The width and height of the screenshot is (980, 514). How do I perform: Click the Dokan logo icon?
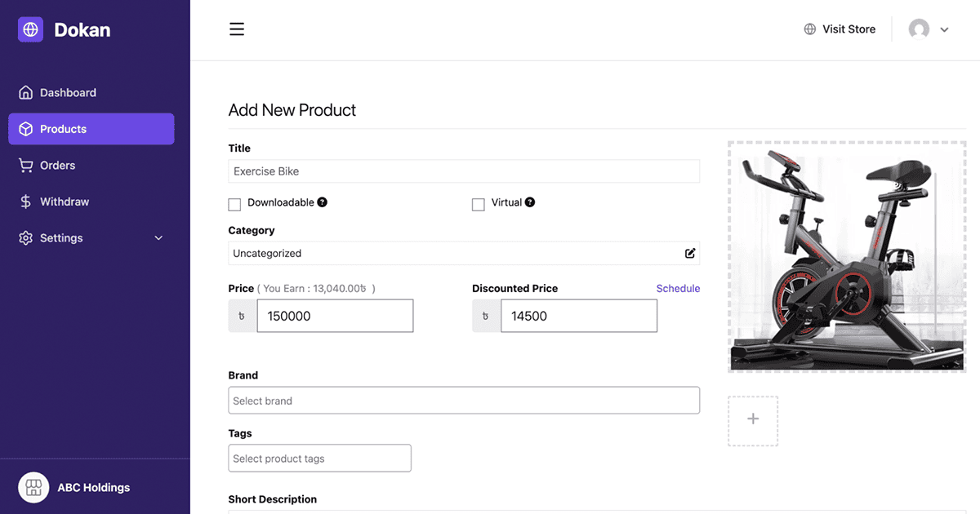tap(29, 29)
